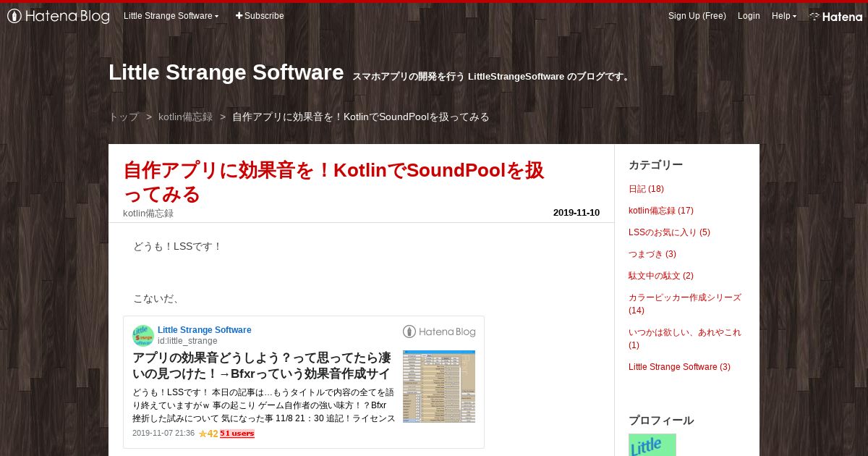Screen dimensions: 868x456
Task: Click the Hatena Blog logo in embedded card
Action: (x=439, y=332)
